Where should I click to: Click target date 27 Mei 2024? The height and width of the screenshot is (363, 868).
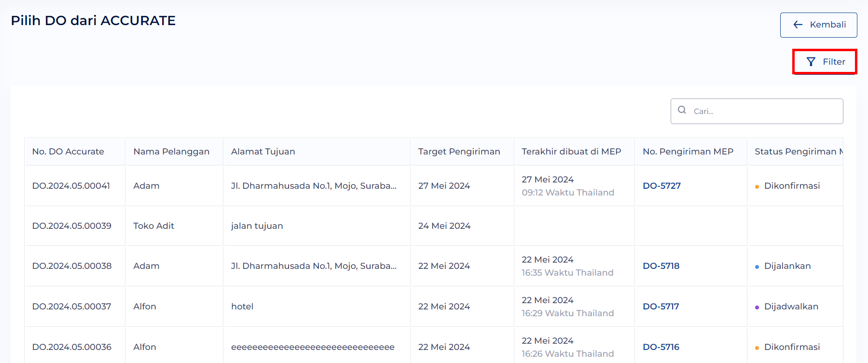coord(444,186)
